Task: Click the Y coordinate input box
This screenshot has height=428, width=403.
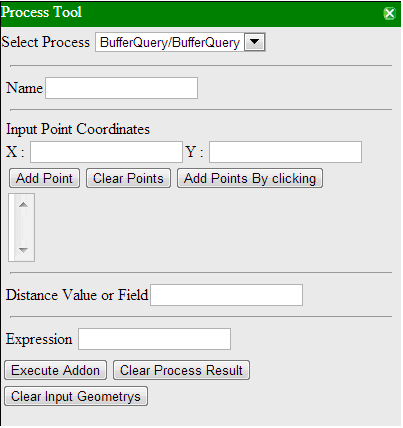Action: (x=285, y=152)
